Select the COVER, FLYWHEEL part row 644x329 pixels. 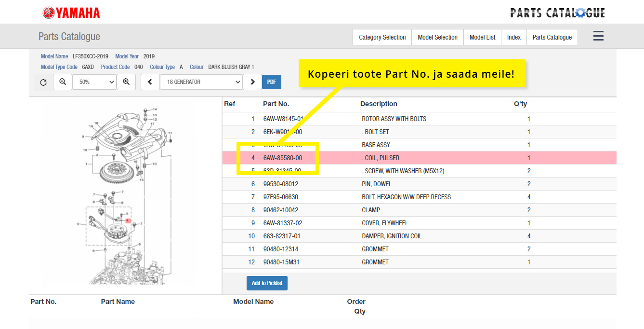click(384, 223)
